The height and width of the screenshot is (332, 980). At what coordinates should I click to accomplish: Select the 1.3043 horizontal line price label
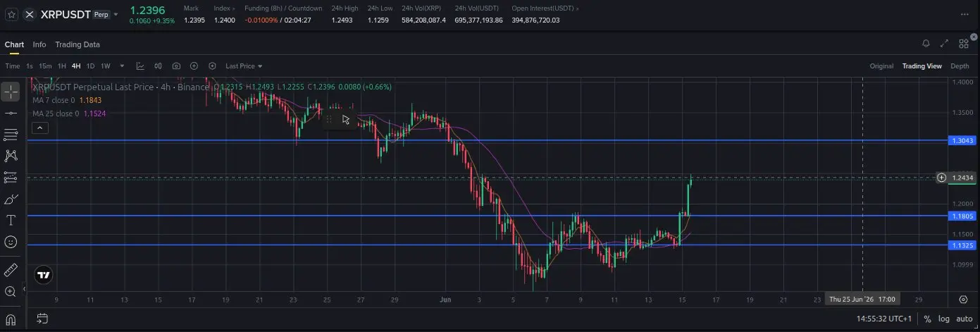[962, 141]
